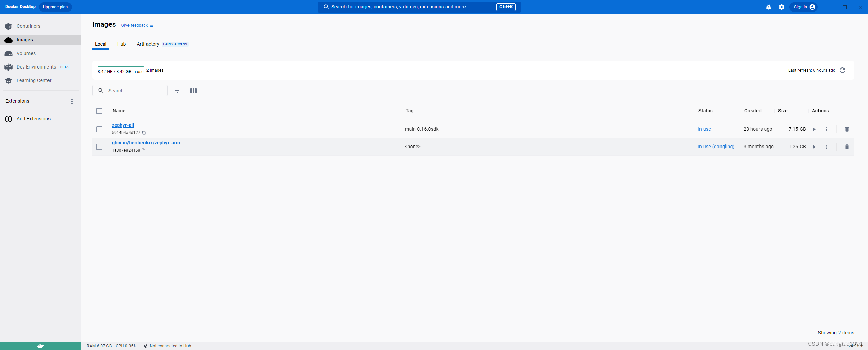This screenshot has width=868, height=350.
Task: Copy the zephyr-all image ID
Action: pos(144,133)
